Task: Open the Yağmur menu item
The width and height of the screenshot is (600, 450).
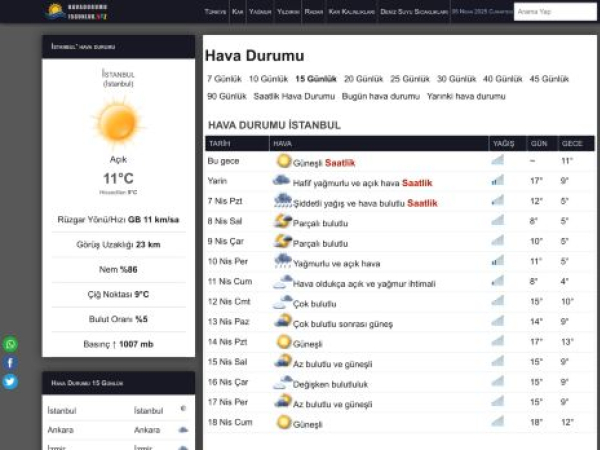Action: [x=260, y=11]
